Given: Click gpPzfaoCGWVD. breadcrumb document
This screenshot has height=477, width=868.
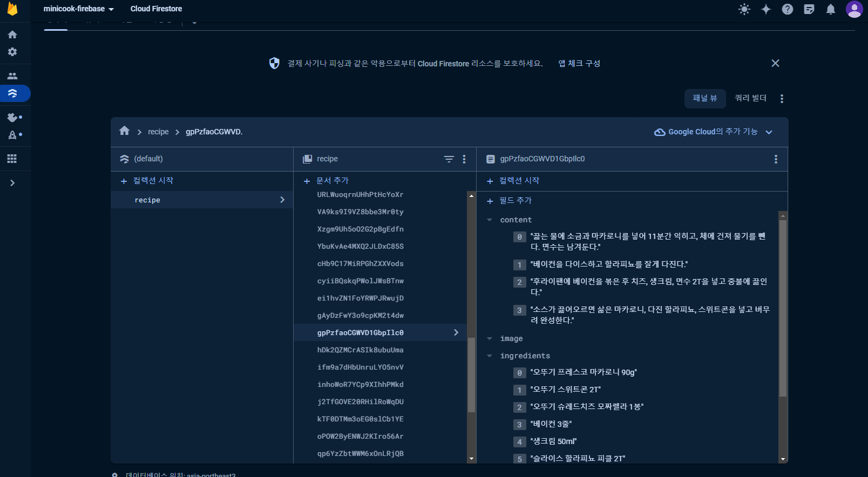Looking at the screenshot, I should (214, 132).
